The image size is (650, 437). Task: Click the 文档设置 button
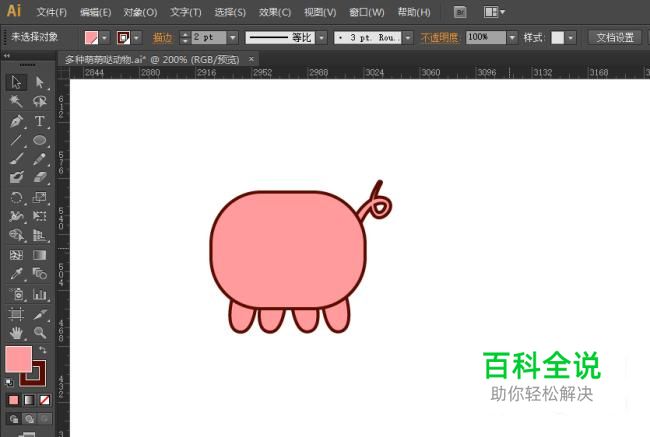click(x=615, y=38)
